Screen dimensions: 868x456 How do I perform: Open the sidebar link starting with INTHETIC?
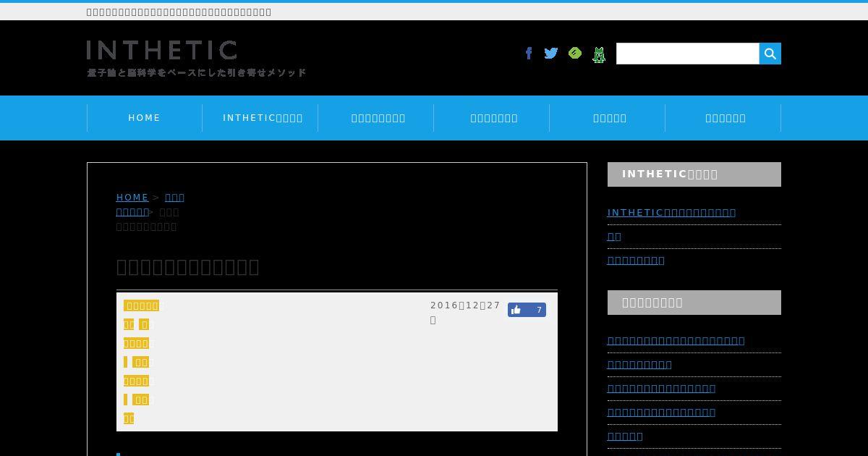point(671,212)
